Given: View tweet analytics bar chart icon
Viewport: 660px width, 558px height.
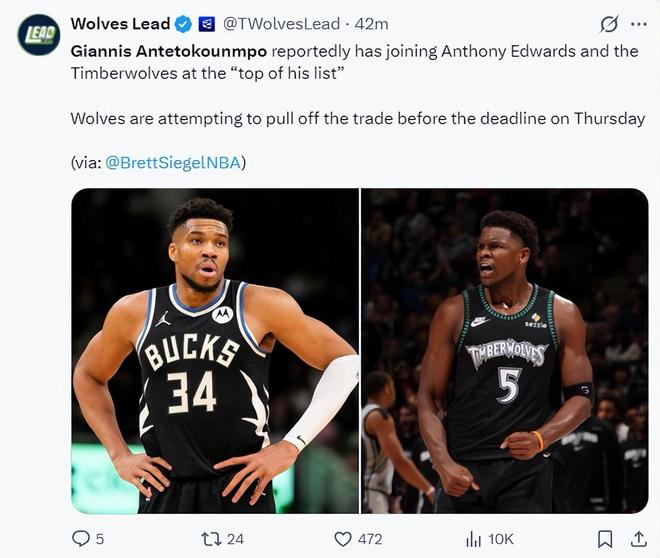Looking at the screenshot, I should pos(474,539).
